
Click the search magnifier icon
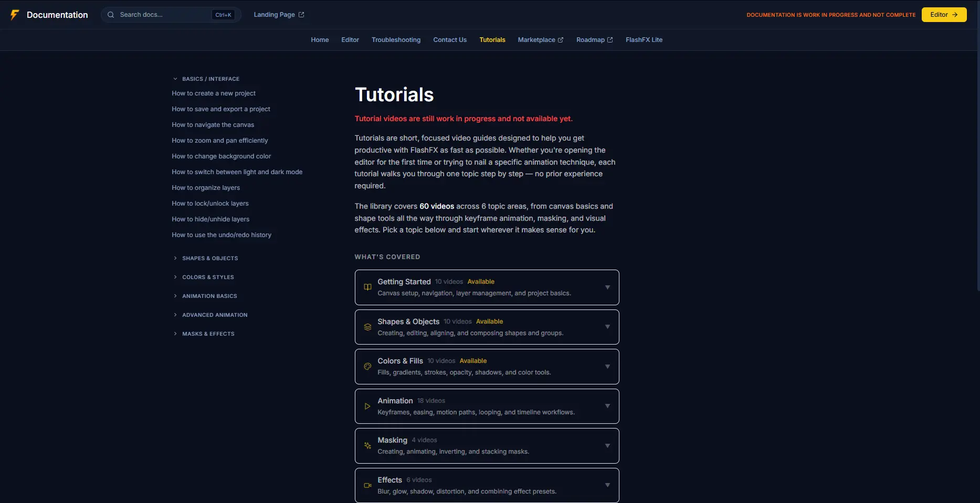[x=111, y=15]
